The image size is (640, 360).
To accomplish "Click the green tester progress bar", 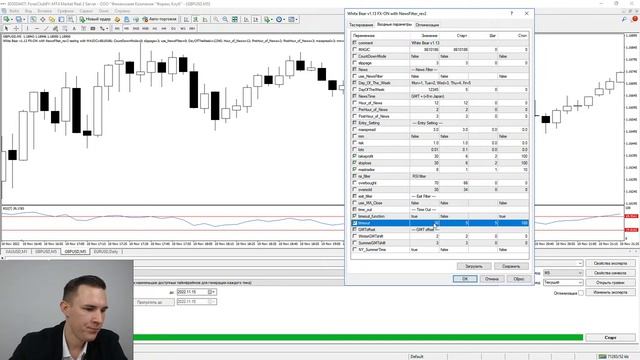I will (358, 338).
